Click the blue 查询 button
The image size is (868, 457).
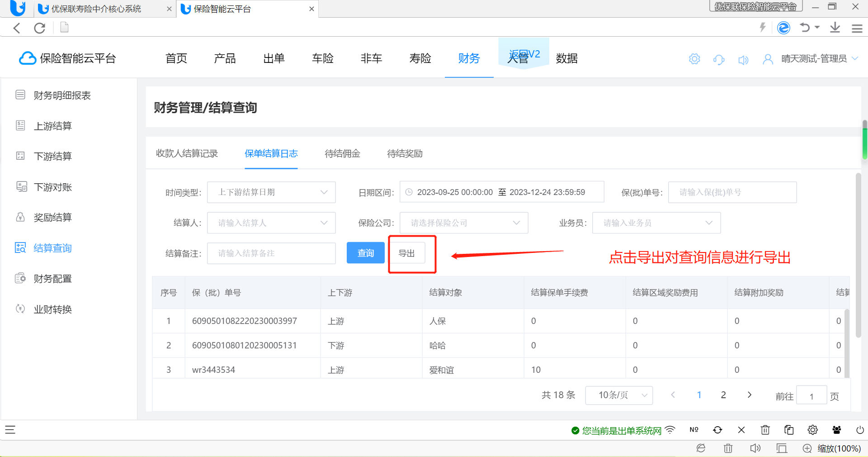pos(366,253)
